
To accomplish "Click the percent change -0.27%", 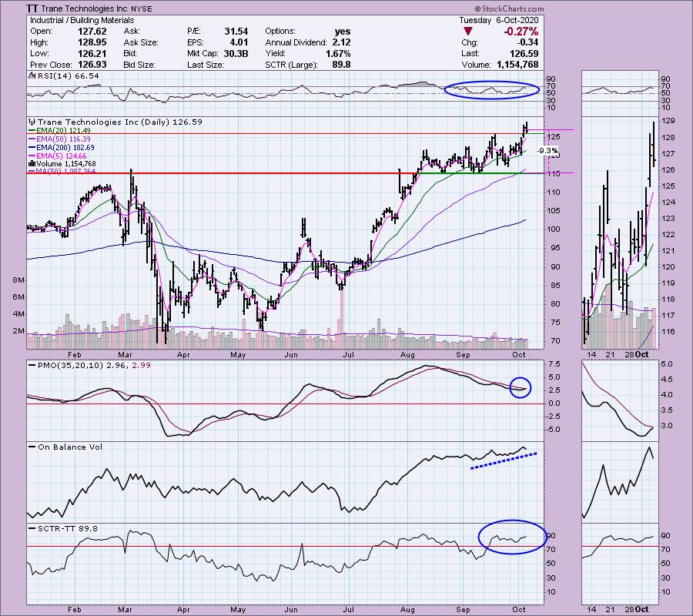I will click(521, 32).
